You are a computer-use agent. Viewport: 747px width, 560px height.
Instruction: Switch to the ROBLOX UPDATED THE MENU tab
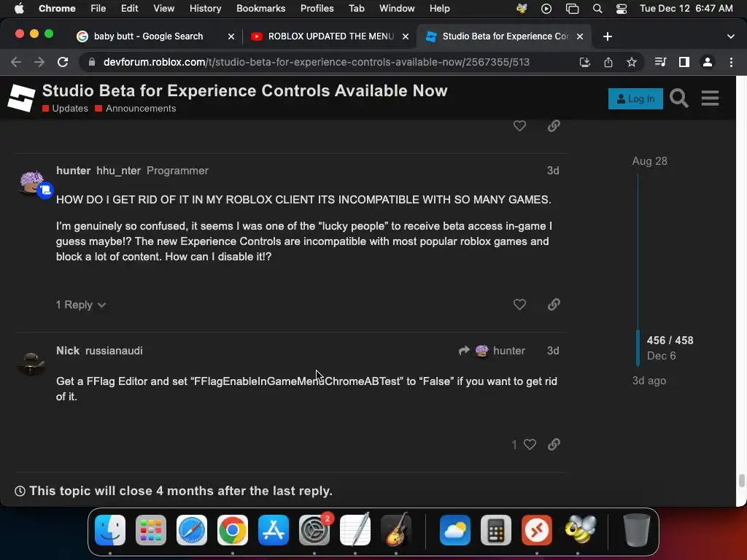pos(330,36)
